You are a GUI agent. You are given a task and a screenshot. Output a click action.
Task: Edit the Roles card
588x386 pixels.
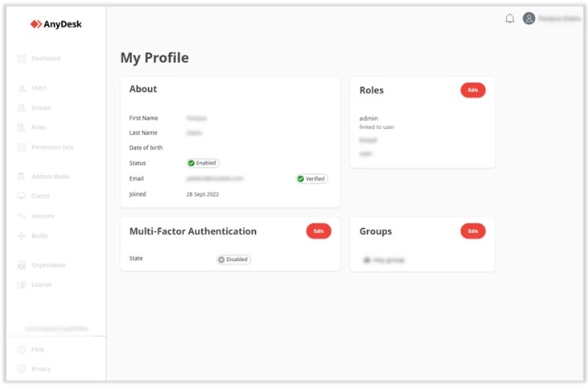[472, 90]
